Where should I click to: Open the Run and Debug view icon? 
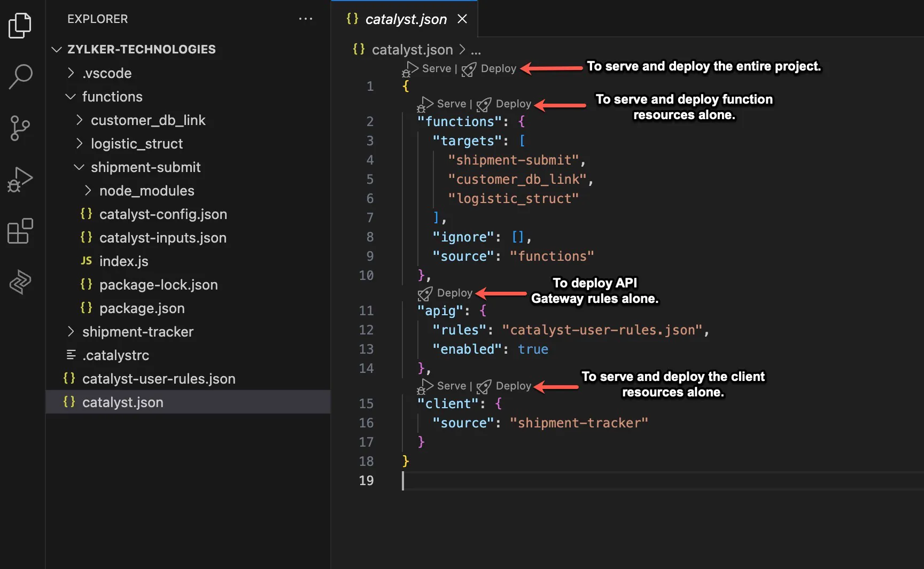pyautogui.click(x=20, y=180)
